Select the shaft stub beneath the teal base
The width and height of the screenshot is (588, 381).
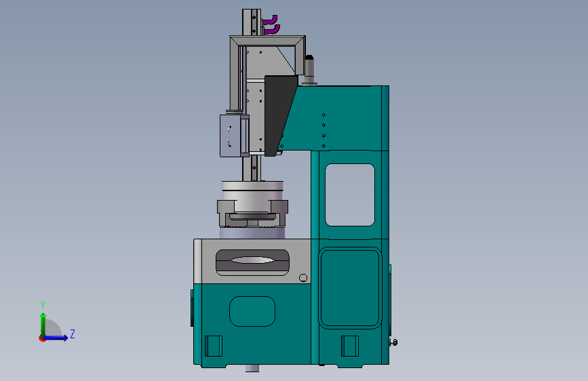click(x=252, y=369)
